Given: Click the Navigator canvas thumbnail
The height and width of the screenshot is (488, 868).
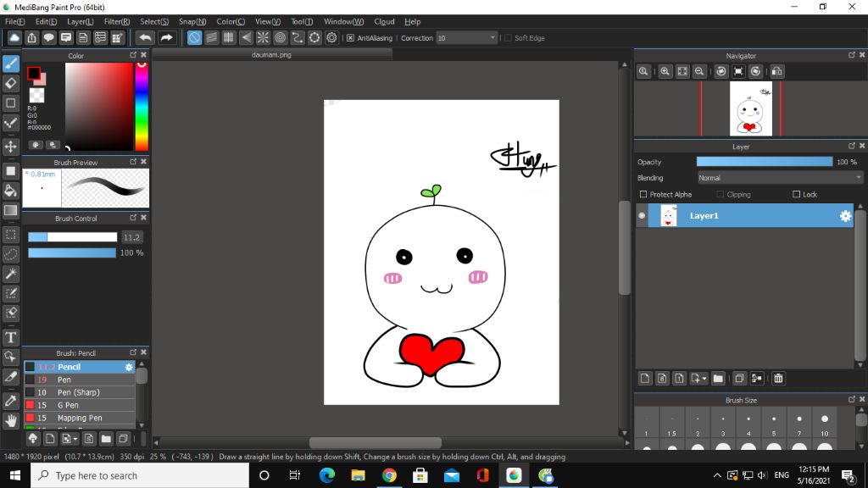Looking at the screenshot, I should click(751, 108).
